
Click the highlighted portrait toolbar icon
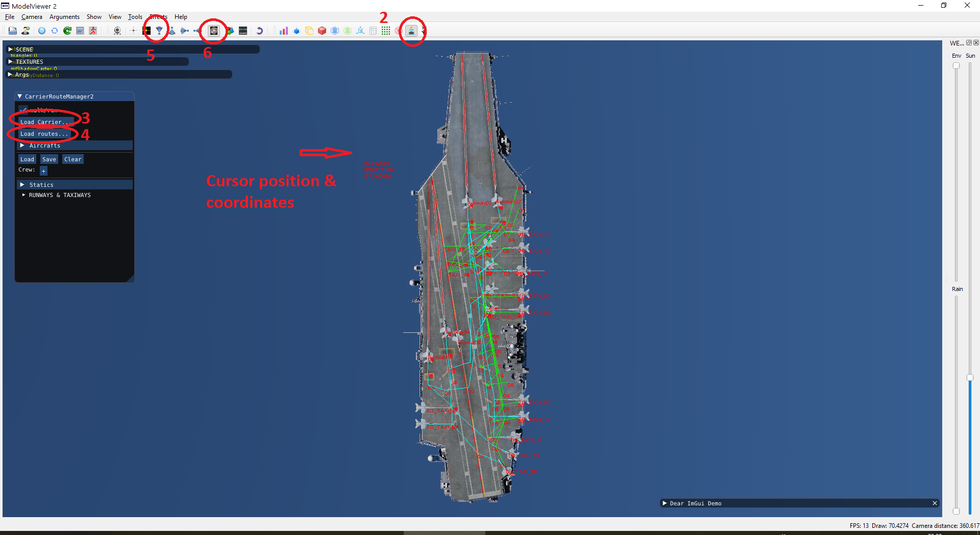pyautogui.click(x=214, y=31)
